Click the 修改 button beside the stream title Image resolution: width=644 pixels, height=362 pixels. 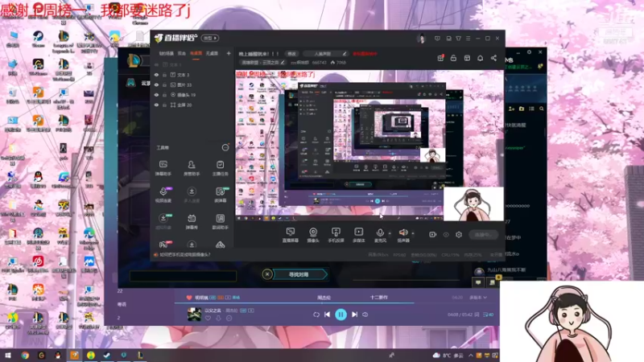pyautogui.click(x=291, y=54)
